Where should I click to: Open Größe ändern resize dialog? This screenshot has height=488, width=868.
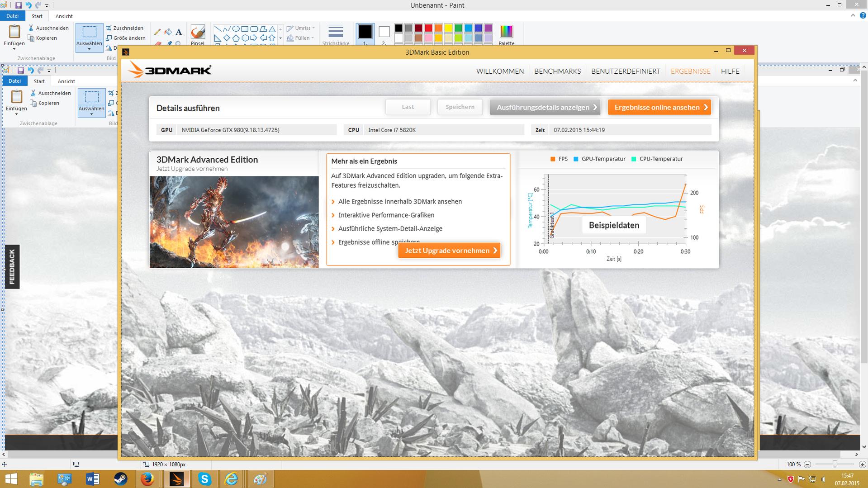click(126, 38)
